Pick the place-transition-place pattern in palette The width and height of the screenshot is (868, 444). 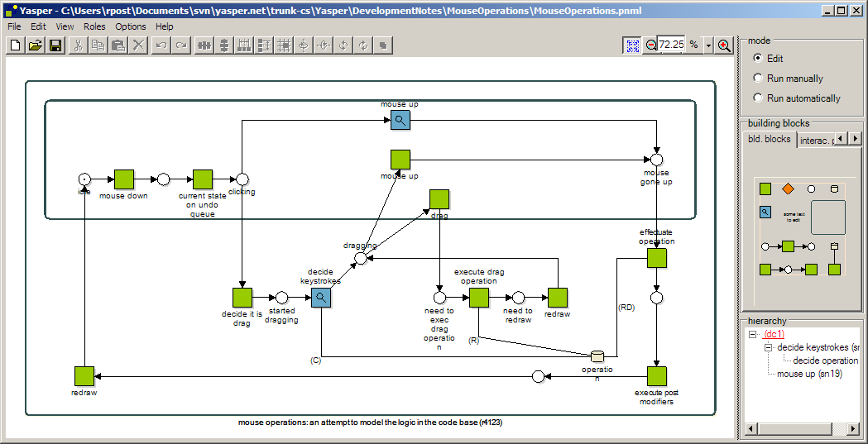tap(789, 246)
